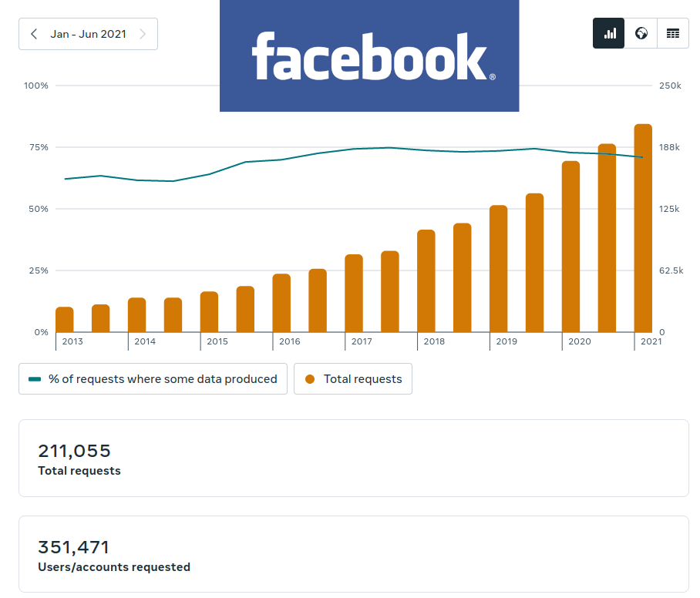Toggle the '% of requests where some data produced' legend
This screenshot has height=598, width=700.
[x=153, y=379]
